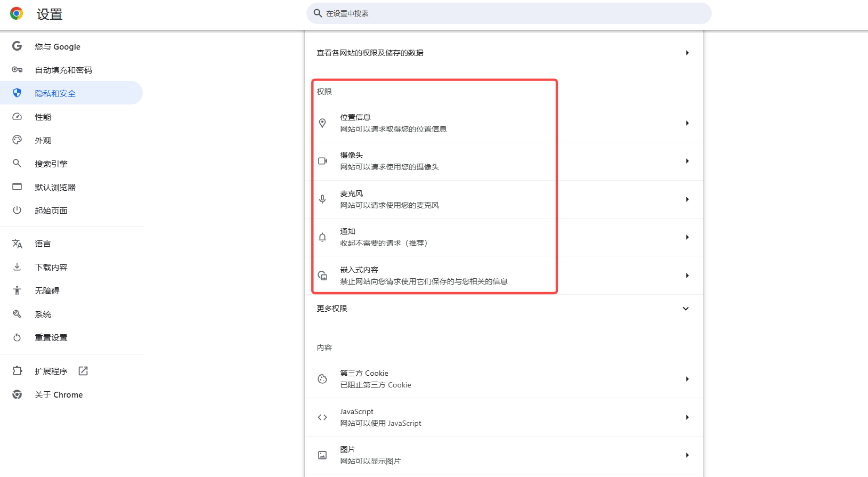Click the puzzle icon for 扩展程序

pos(17,371)
